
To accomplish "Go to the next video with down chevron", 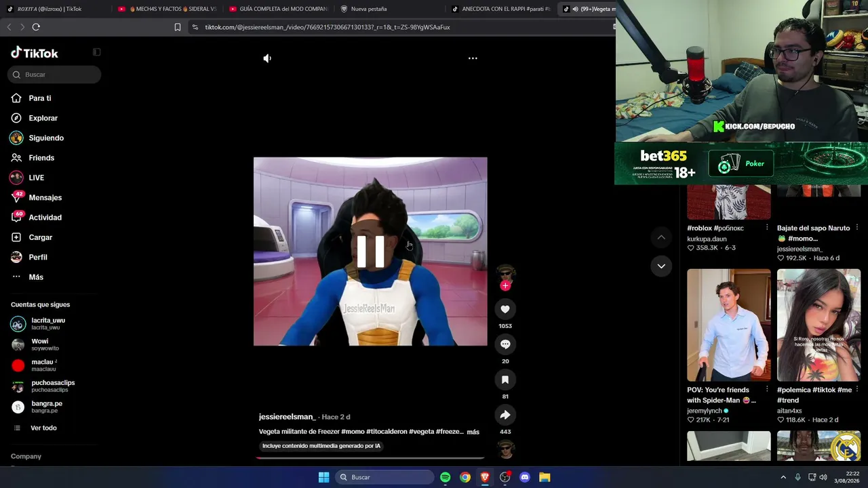I will (661, 266).
